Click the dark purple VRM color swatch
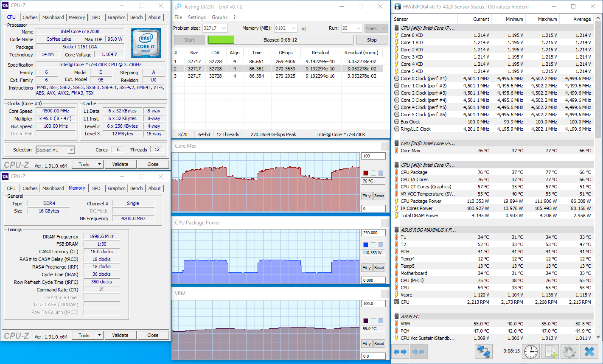 click(x=366, y=321)
